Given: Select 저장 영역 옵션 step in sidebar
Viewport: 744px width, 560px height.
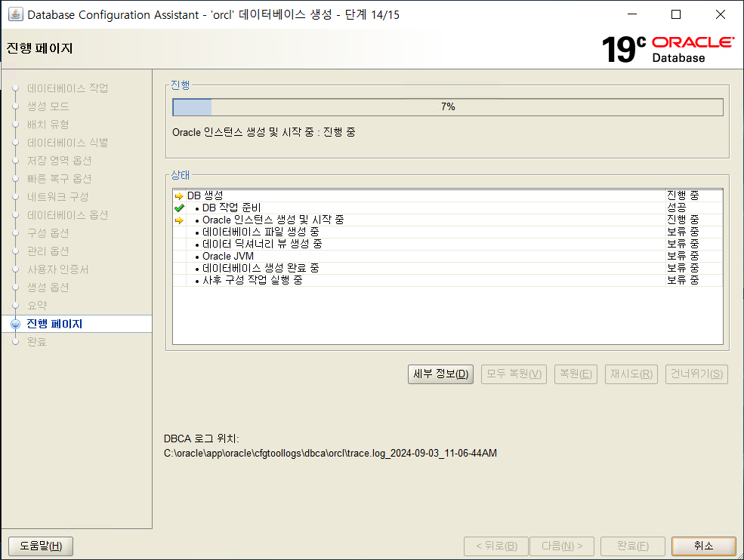Looking at the screenshot, I should pos(60,161).
